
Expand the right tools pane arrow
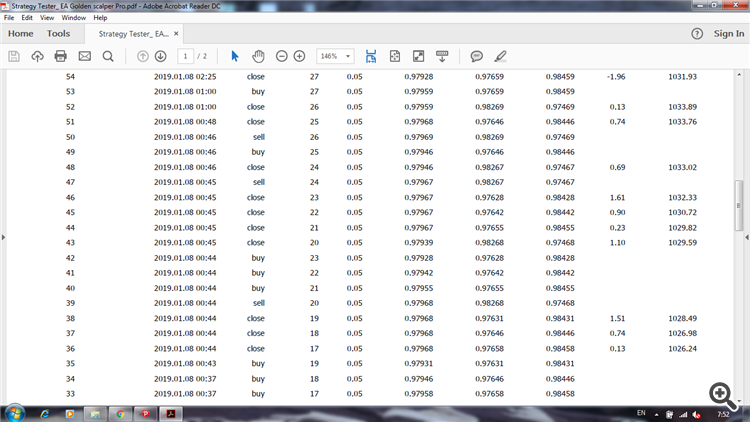tap(747, 237)
